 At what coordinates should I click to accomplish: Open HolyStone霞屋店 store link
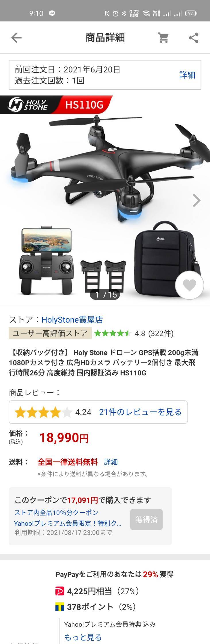coord(72,320)
